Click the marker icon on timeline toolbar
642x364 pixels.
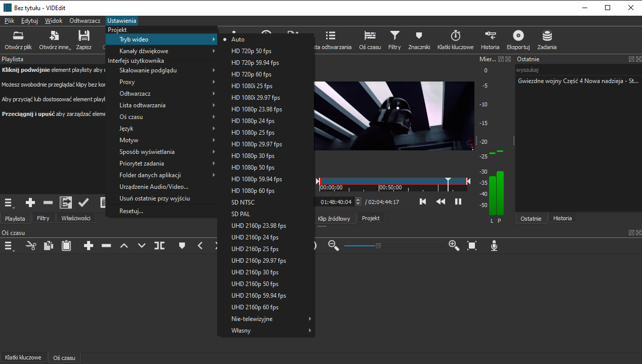pos(182,246)
